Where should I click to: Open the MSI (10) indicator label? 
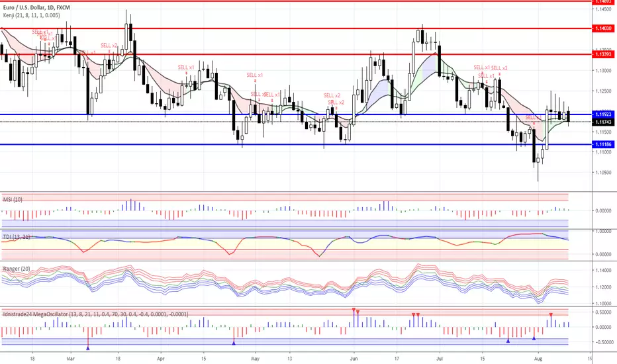coord(13,199)
